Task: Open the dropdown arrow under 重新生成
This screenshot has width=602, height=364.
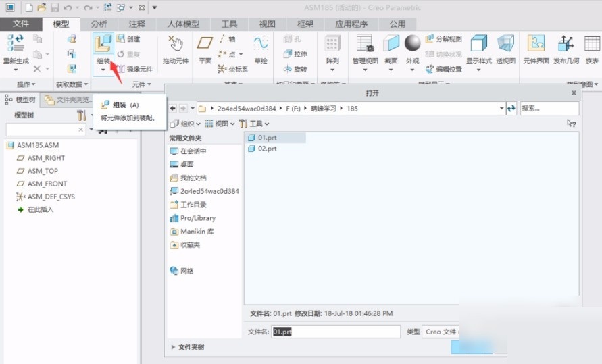Action: pyautogui.click(x=16, y=70)
